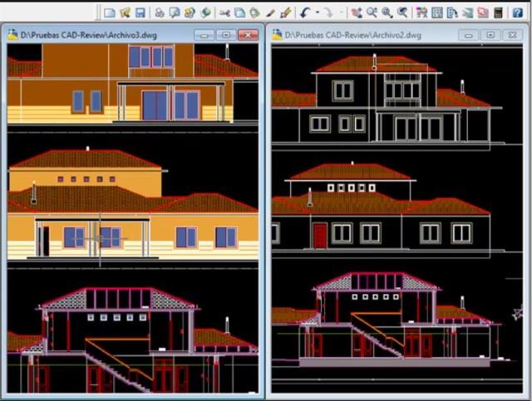Click the Zoom window magnifier icon
This screenshot has height=401, width=532.
[x=387, y=13]
